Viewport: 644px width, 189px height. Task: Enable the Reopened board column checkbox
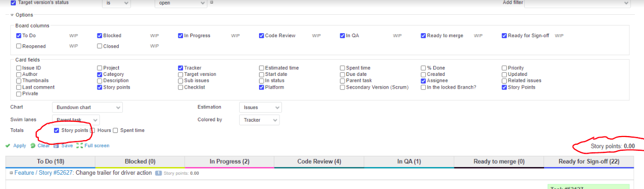coord(19,46)
